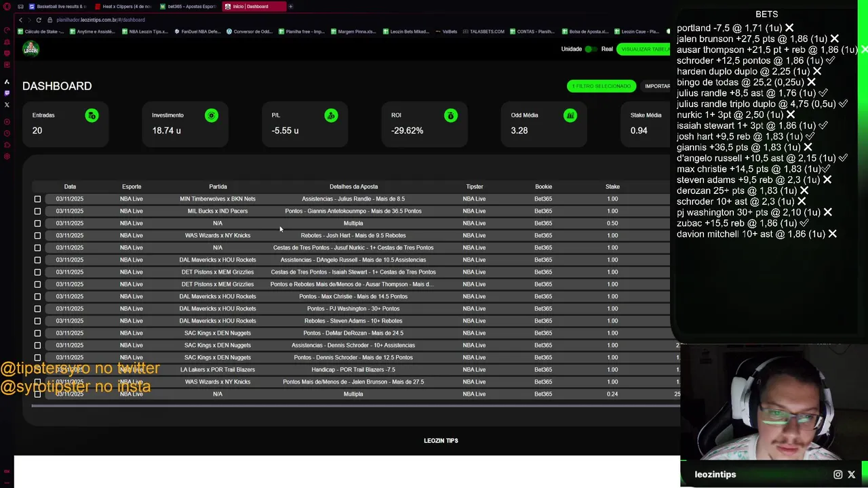Click the Twitch icon in Opera sidebar

tap(7, 93)
